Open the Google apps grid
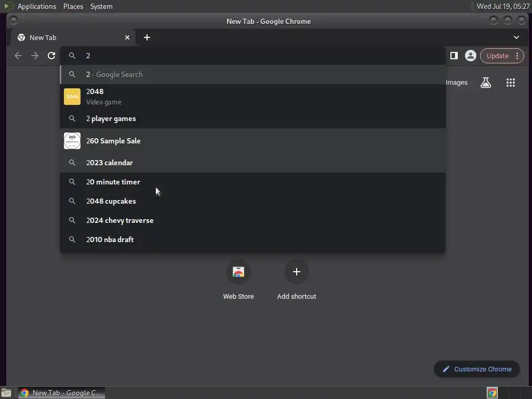Image resolution: width=532 pixels, height=399 pixels. [x=511, y=83]
